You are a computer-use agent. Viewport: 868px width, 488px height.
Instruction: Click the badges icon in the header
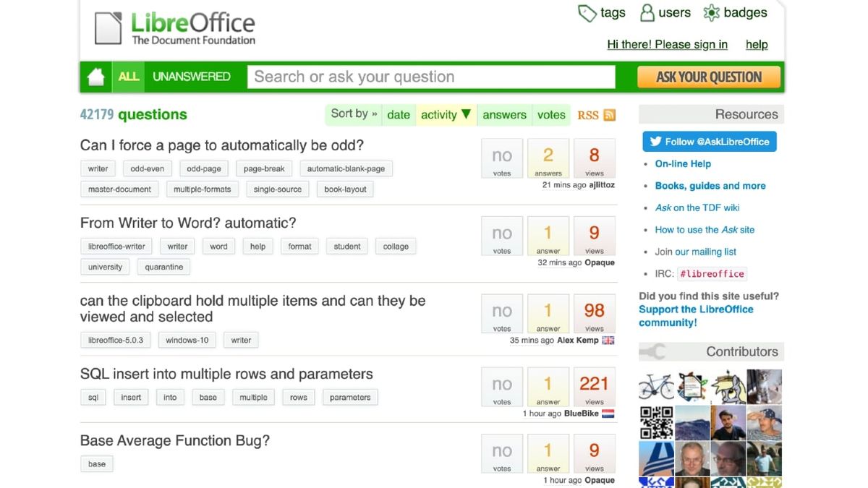click(x=711, y=12)
